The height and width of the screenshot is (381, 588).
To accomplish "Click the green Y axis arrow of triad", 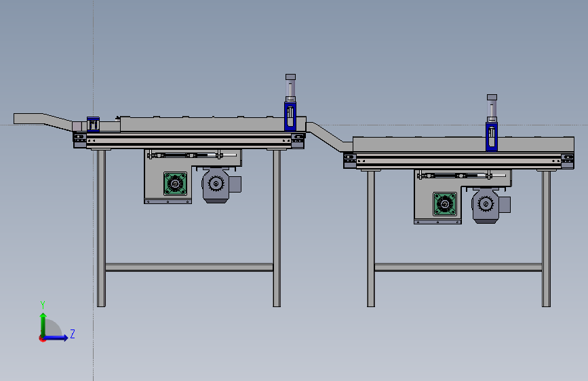I will pyautogui.click(x=43, y=324).
